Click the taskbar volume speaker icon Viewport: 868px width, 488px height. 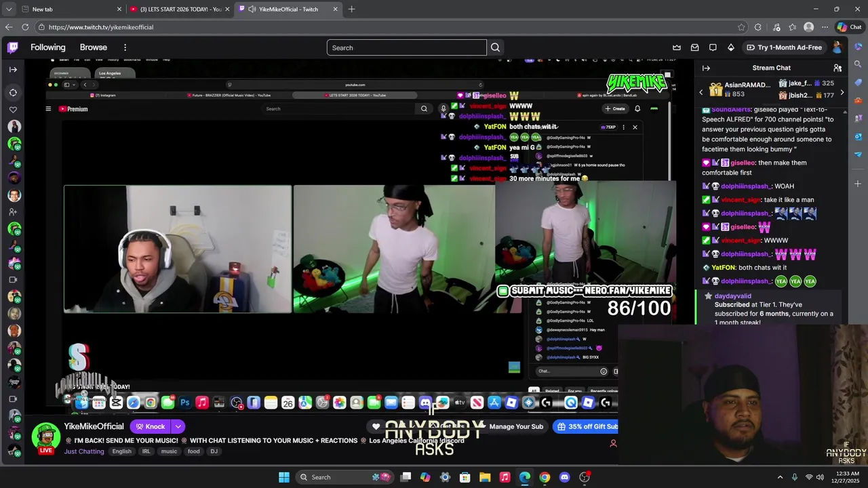click(x=820, y=477)
